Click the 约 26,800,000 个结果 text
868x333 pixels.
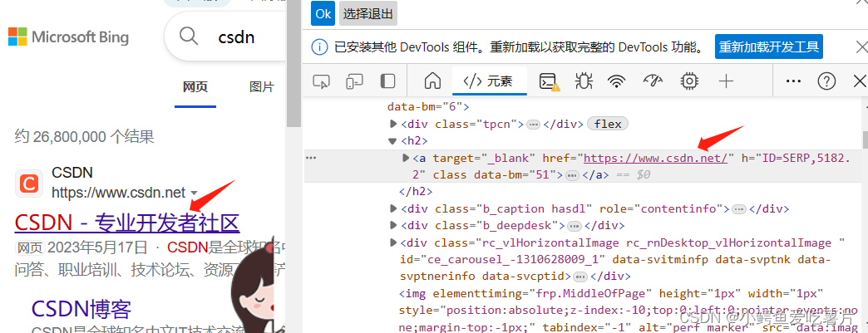coord(84,137)
